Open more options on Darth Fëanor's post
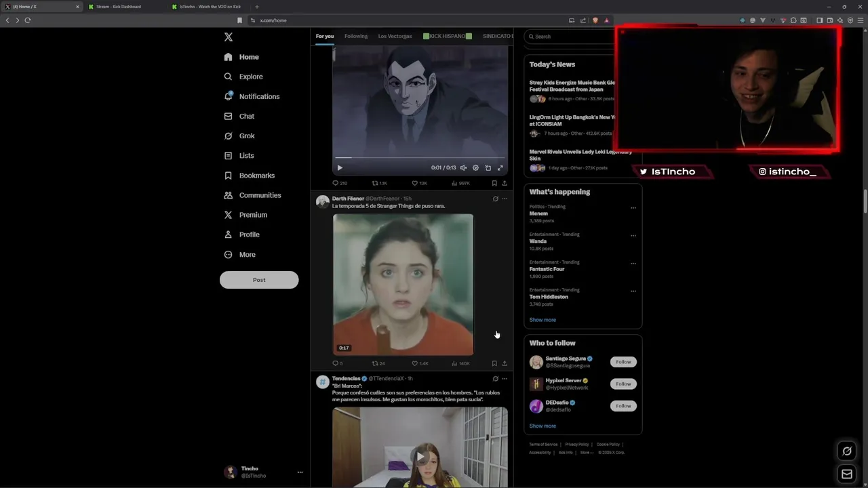This screenshot has height=488, width=868. point(505,199)
